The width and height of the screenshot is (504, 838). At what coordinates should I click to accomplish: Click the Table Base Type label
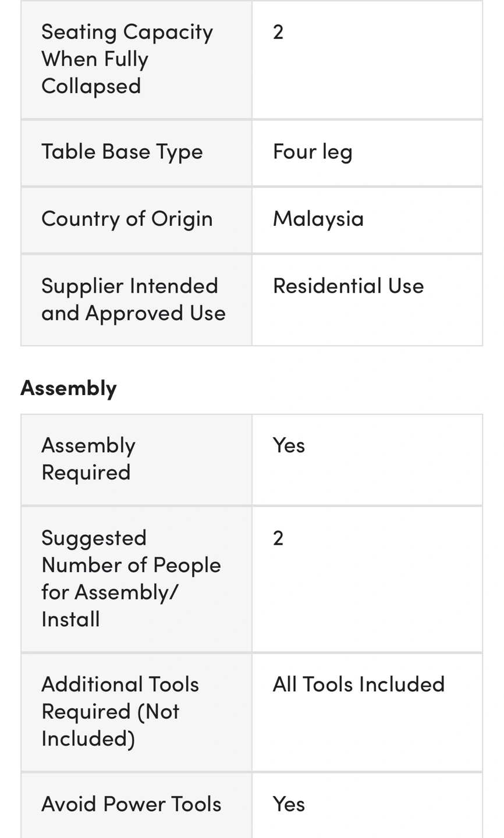tap(122, 151)
